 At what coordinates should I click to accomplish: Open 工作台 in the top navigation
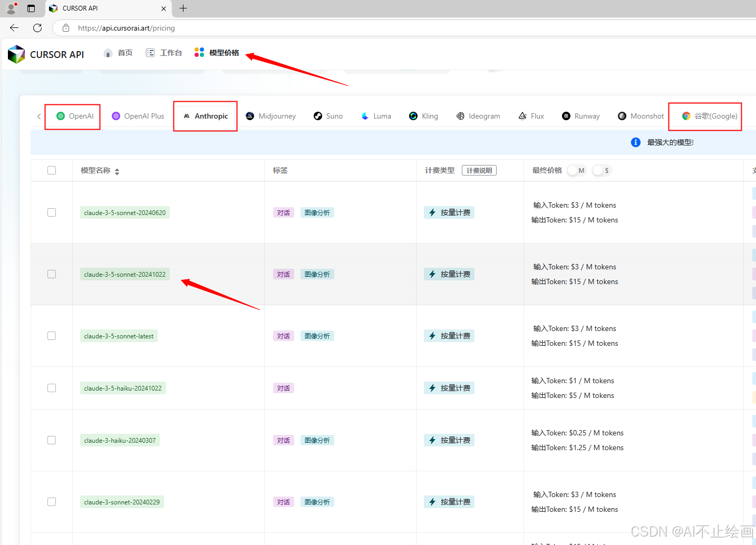(x=164, y=53)
